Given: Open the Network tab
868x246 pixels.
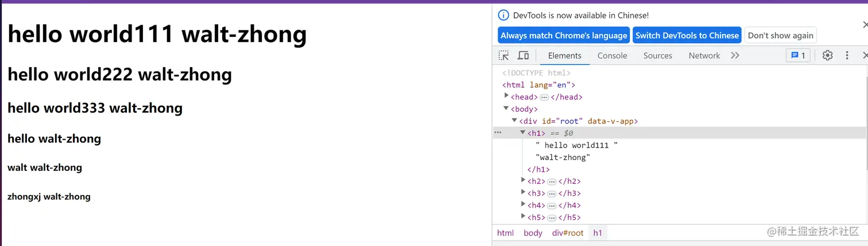Looking at the screenshot, I should (704, 55).
